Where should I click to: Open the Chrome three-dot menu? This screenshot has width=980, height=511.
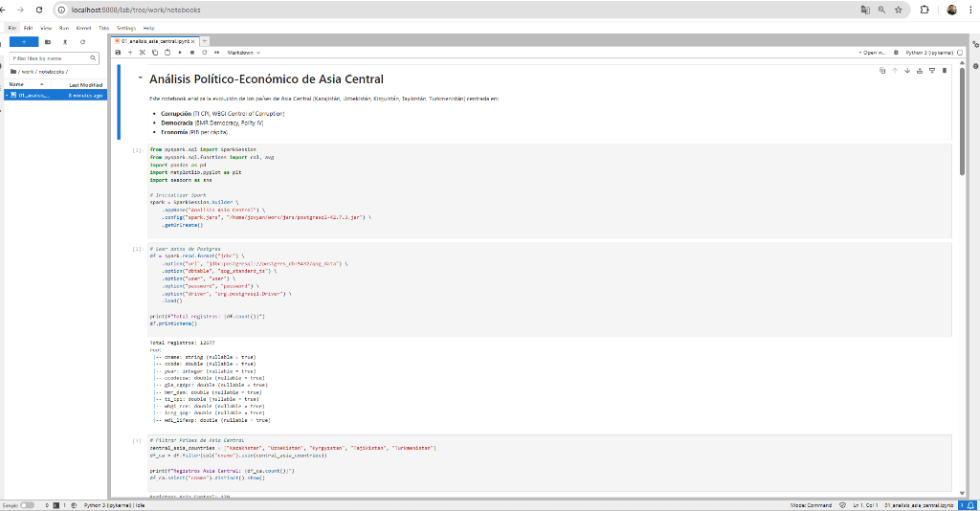(x=970, y=10)
